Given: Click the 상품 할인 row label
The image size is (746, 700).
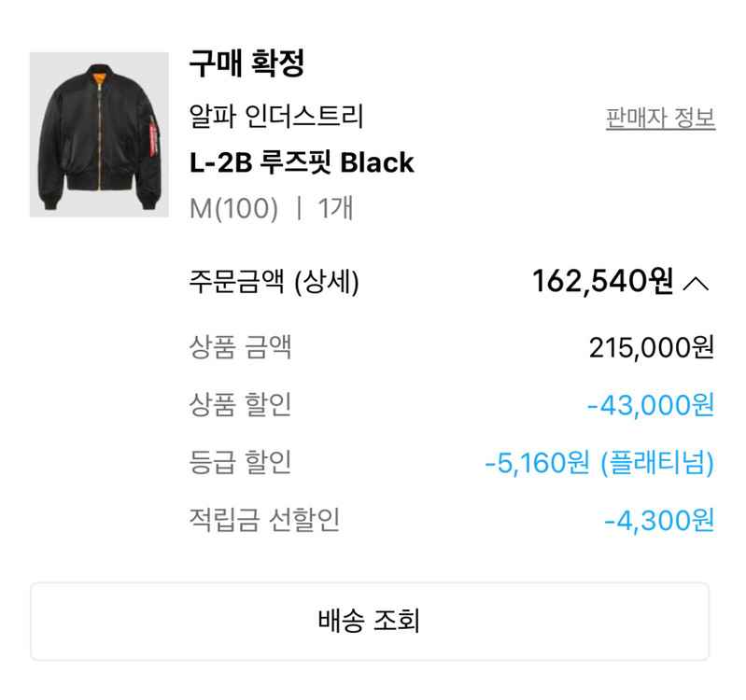Looking at the screenshot, I should [240, 405].
